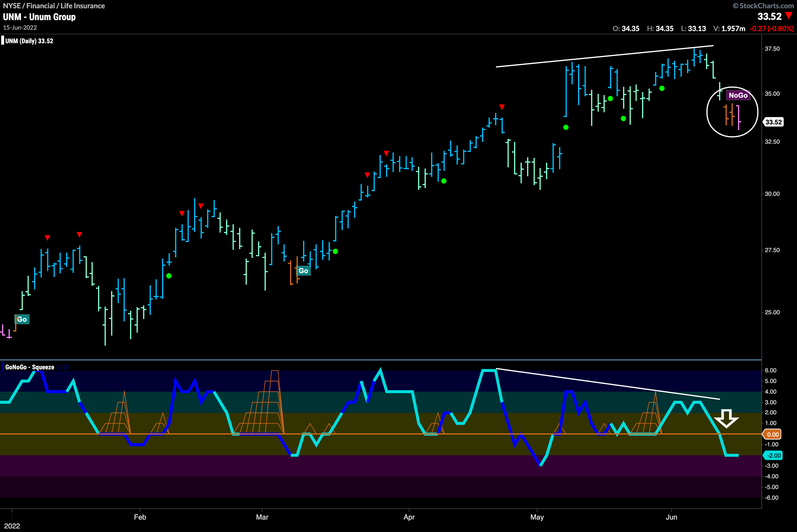Click the 32.50 price axis label
The height and width of the screenshot is (532, 797).
click(x=772, y=142)
